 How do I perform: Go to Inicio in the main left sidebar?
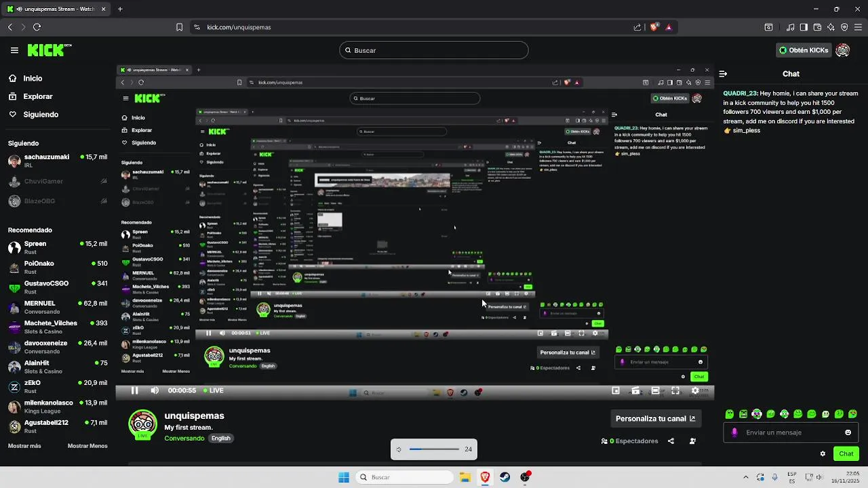[x=25, y=79]
